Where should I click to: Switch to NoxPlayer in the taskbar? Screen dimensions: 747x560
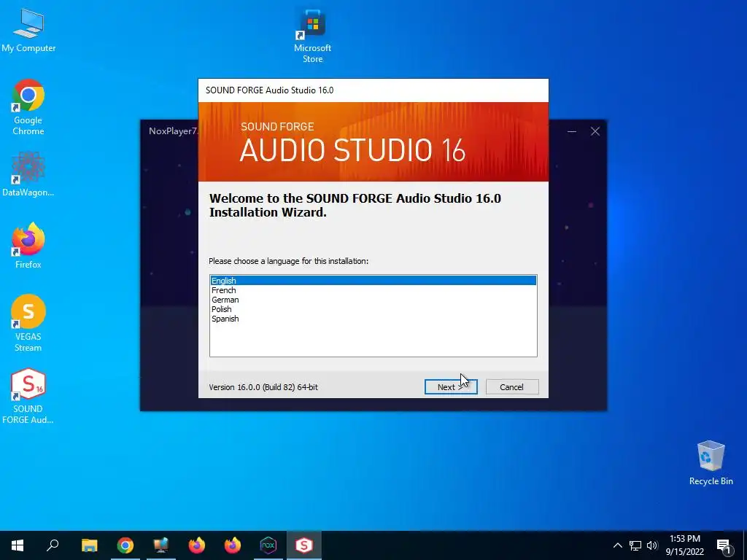coord(268,545)
